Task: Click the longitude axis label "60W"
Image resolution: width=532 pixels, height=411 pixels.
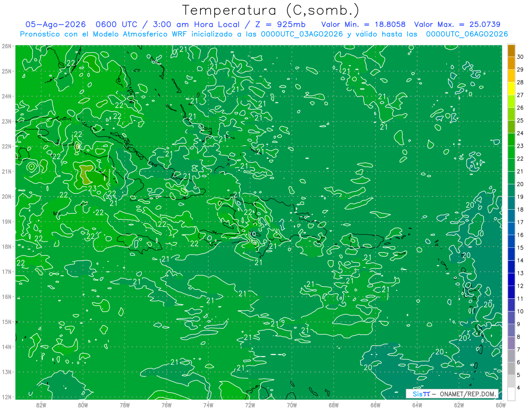Action: tap(501, 405)
